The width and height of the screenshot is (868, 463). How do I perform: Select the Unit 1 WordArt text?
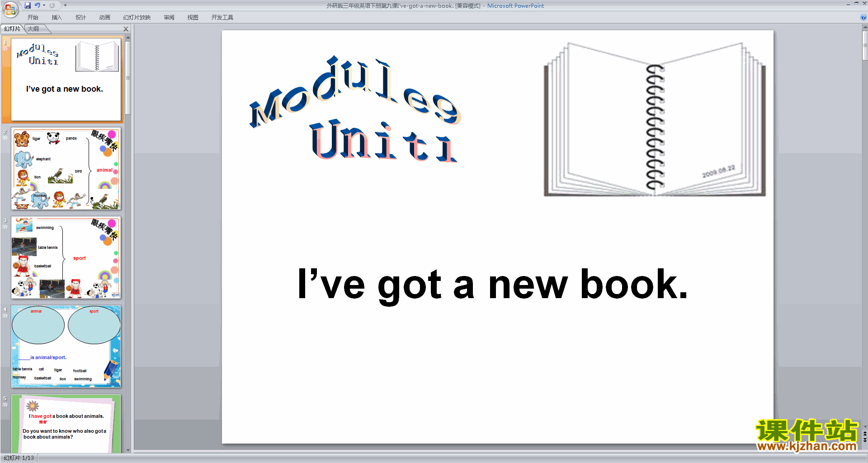(384, 140)
